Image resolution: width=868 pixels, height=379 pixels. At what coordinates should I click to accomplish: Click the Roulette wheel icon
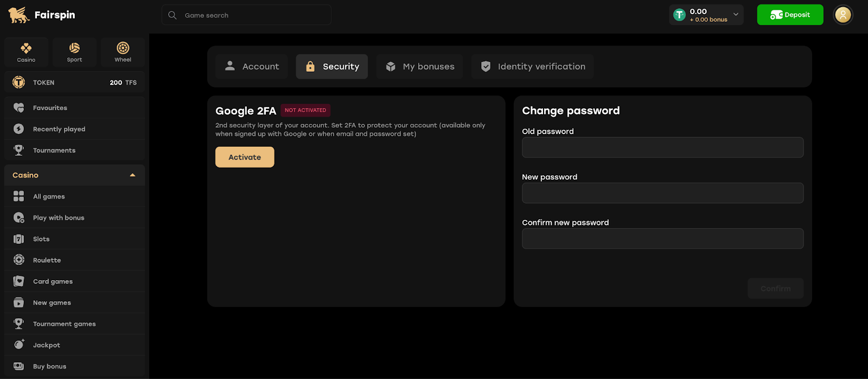coord(19,260)
